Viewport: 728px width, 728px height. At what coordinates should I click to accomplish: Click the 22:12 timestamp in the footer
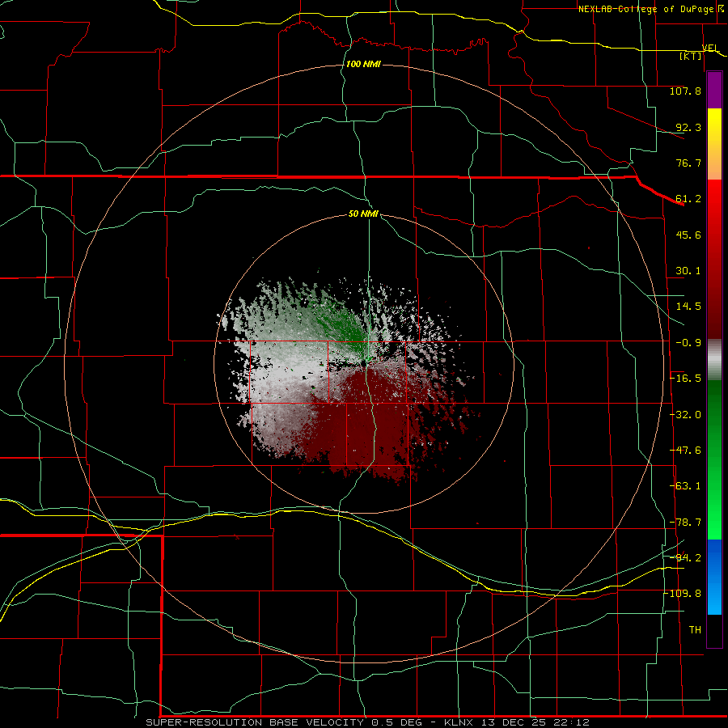pos(574,722)
